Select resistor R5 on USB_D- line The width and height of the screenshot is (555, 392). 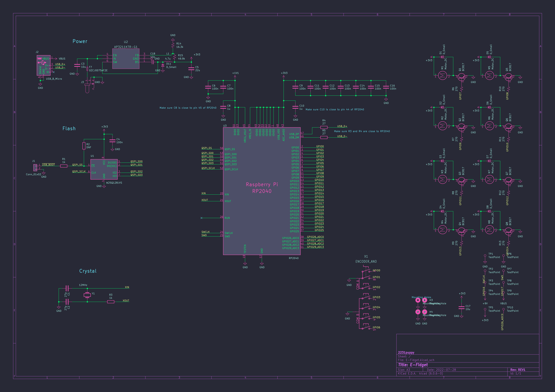pyautogui.click(x=324, y=137)
